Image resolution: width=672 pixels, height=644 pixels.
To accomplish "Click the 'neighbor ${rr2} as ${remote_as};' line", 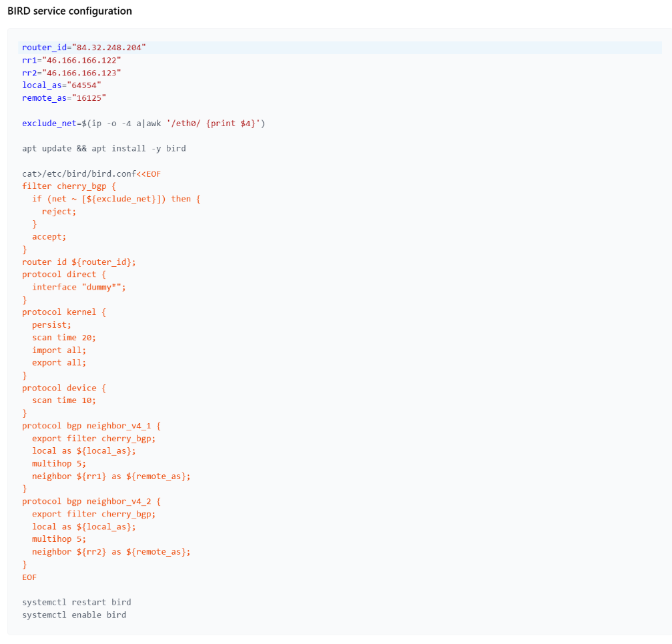I will tap(111, 552).
